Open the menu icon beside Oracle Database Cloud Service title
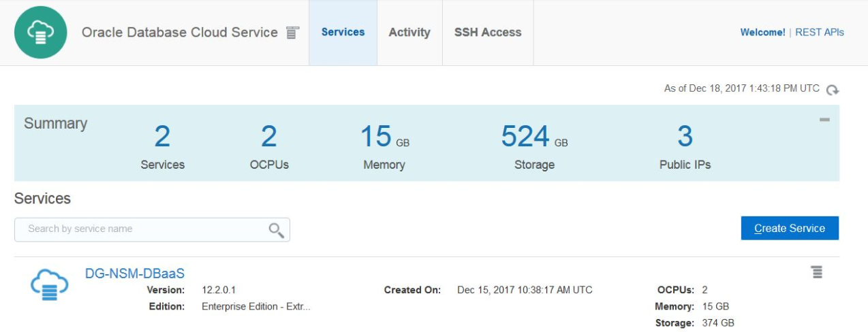This screenshot has height=332, width=868. tap(292, 33)
